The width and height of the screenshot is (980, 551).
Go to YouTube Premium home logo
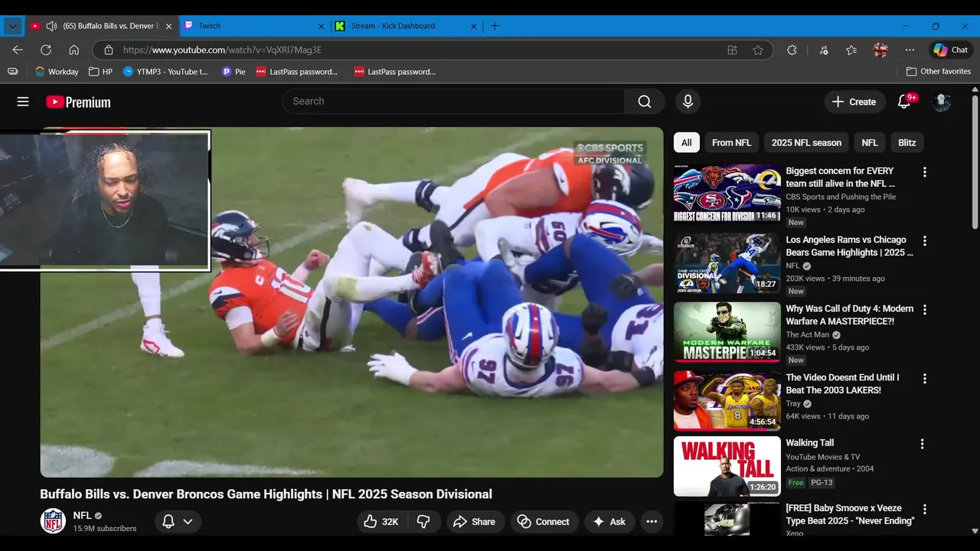78,102
